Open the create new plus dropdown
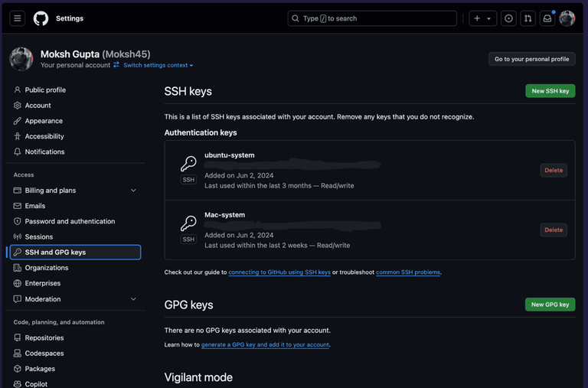The height and width of the screenshot is (388, 588). (482, 18)
